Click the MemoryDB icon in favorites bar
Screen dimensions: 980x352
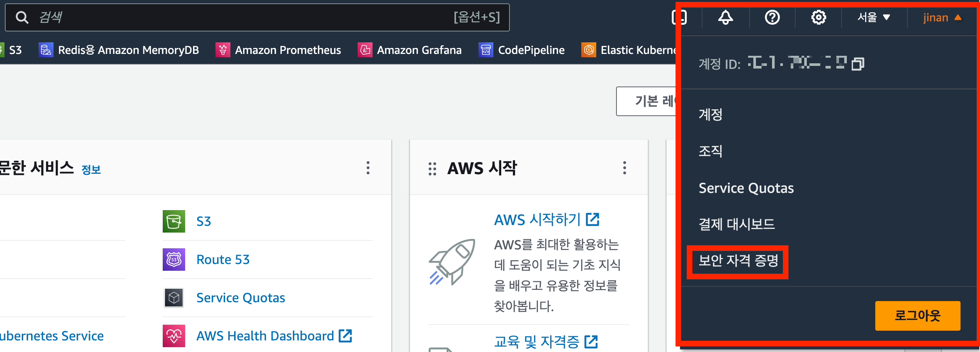click(46, 50)
